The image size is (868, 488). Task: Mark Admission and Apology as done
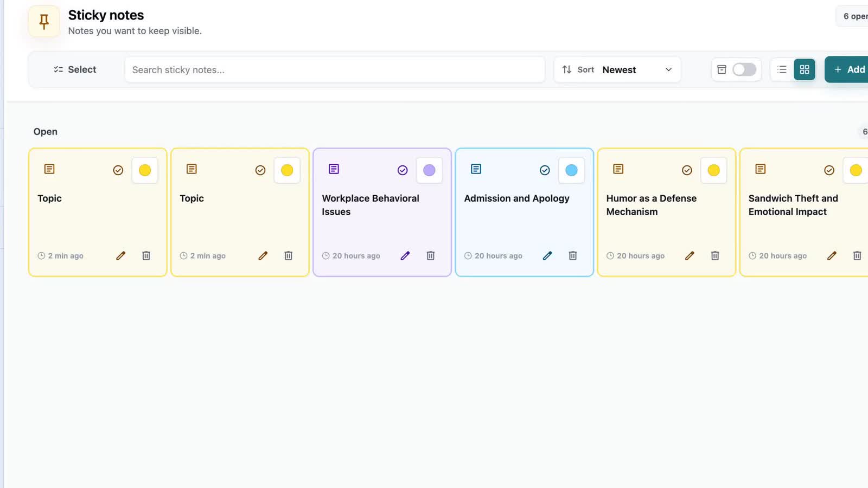545,170
